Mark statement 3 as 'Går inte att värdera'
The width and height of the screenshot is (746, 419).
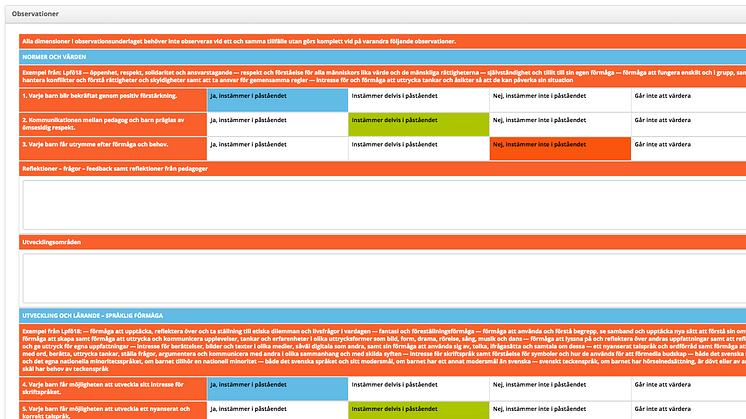pyautogui.click(x=687, y=148)
